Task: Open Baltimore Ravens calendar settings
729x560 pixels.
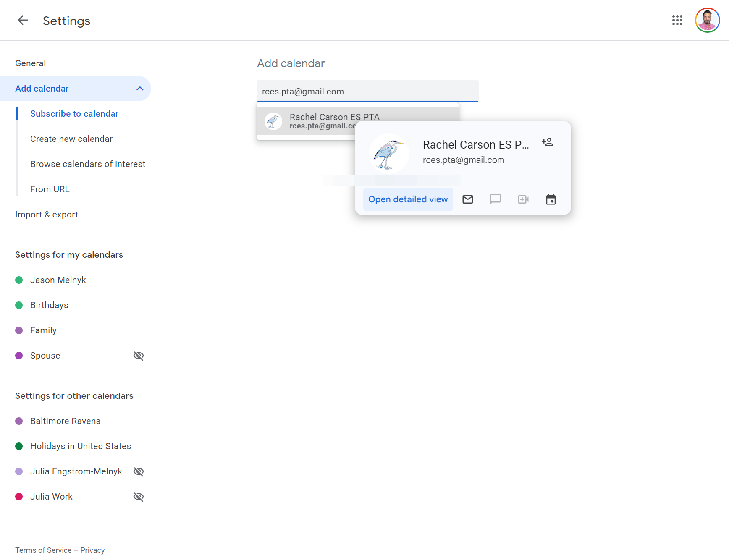Action: point(65,421)
